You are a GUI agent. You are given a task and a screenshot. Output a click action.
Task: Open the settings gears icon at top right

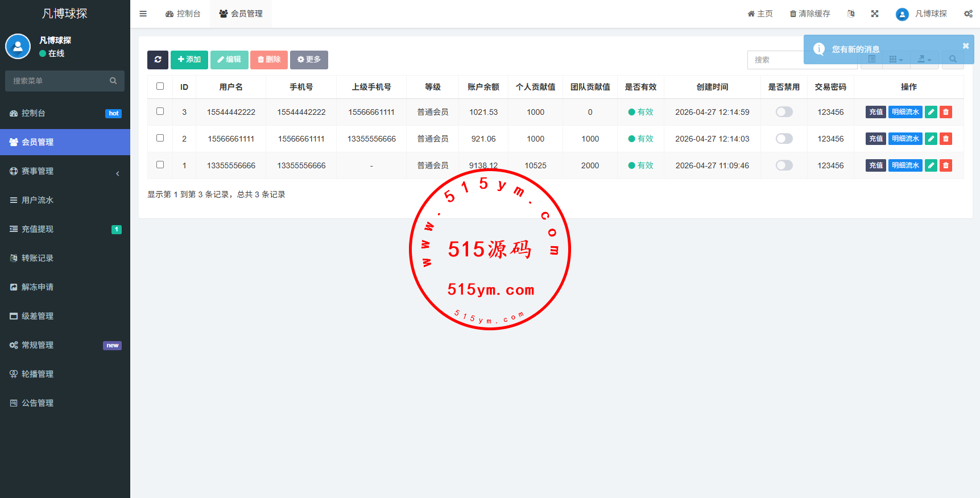(x=968, y=14)
